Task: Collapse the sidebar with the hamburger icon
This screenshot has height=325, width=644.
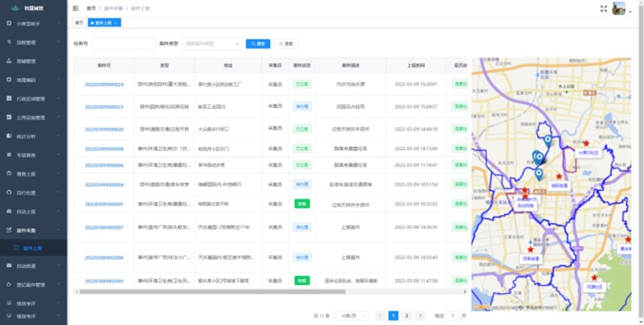Action: (x=75, y=8)
